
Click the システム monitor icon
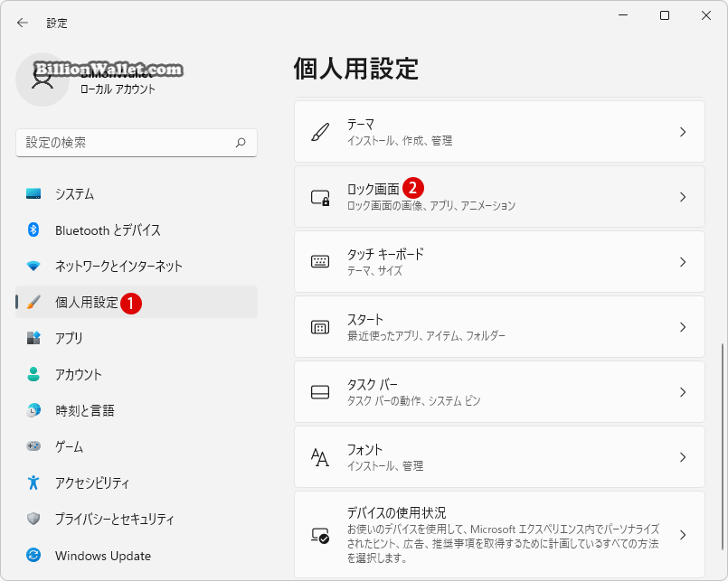pyautogui.click(x=33, y=193)
